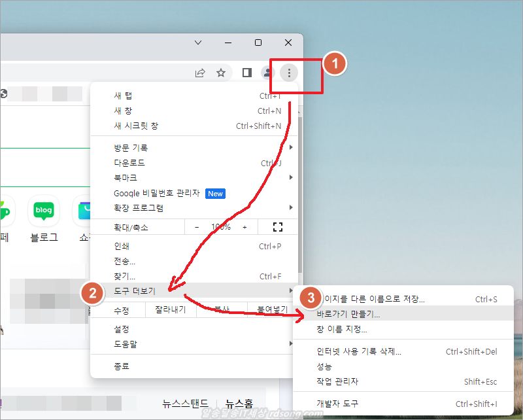The width and height of the screenshot is (523, 420).
Task: Increase zoom with the plus button
Action: click(245, 227)
